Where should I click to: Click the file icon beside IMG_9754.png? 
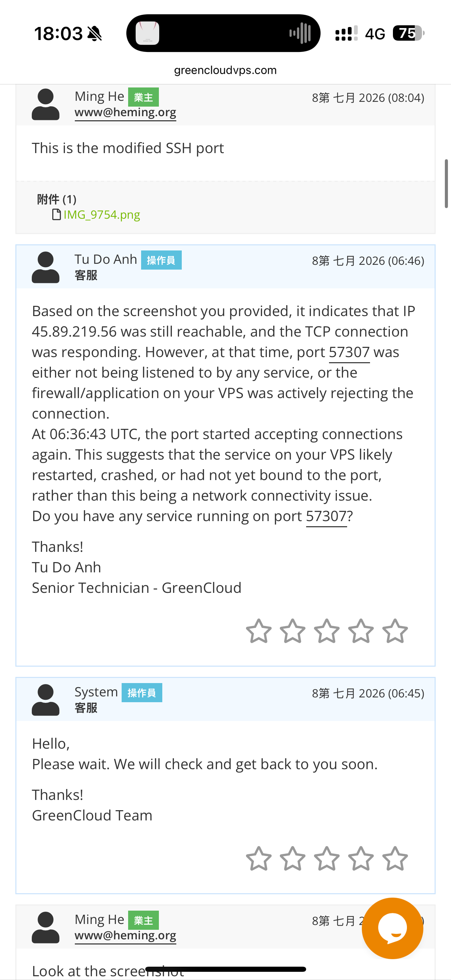pyautogui.click(x=56, y=215)
